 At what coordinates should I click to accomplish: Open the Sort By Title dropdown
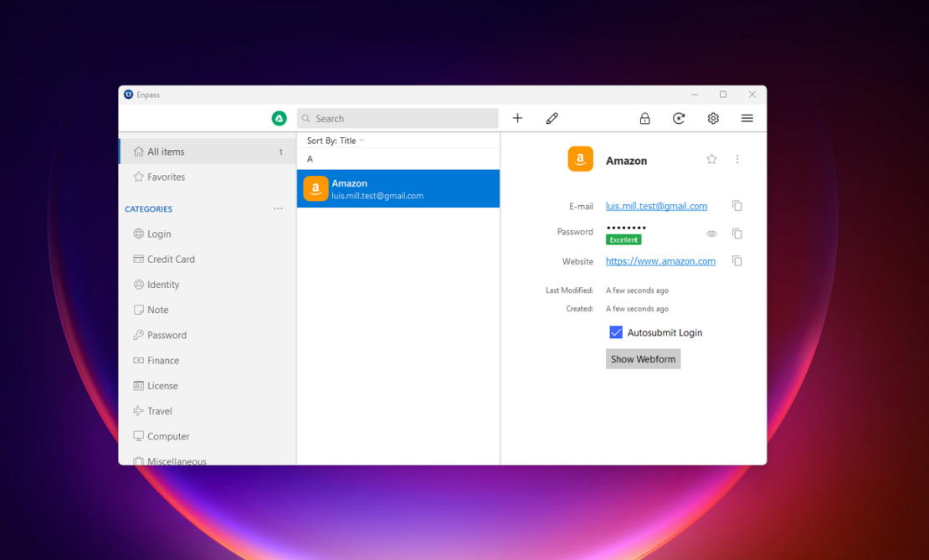click(x=336, y=141)
